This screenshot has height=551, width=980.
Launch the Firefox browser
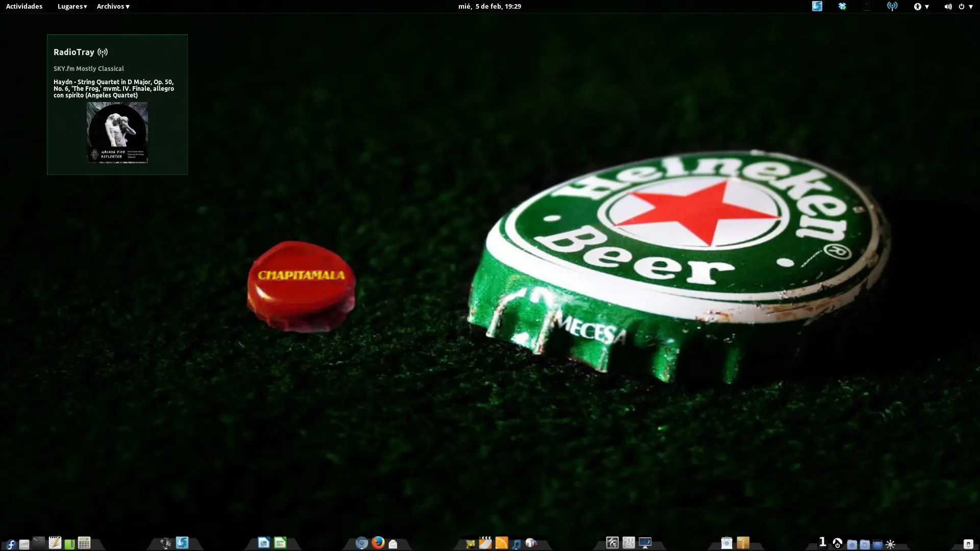(378, 543)
